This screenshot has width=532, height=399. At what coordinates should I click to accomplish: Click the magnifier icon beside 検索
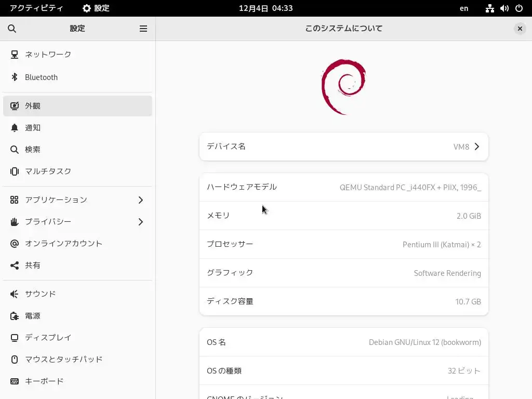[14, 149]
